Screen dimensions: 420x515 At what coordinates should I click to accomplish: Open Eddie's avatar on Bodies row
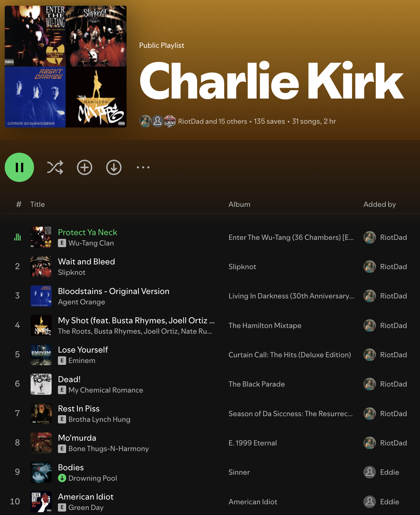click(x=370, y=472)
